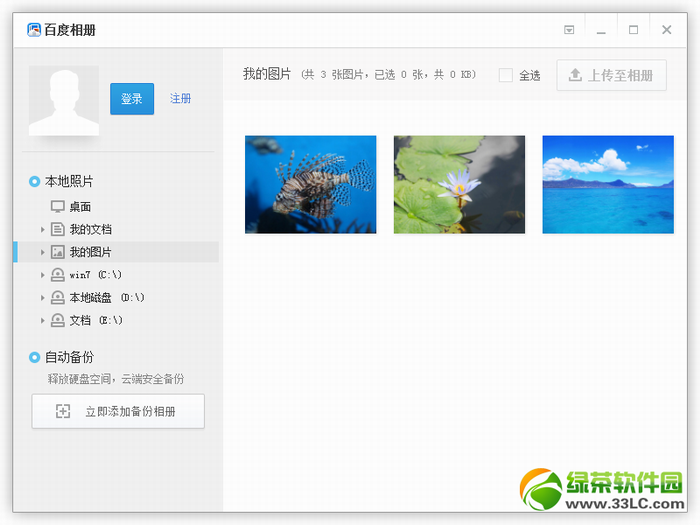
Task: Select the lionfish photo thumbnail
Action: point(311,184)
